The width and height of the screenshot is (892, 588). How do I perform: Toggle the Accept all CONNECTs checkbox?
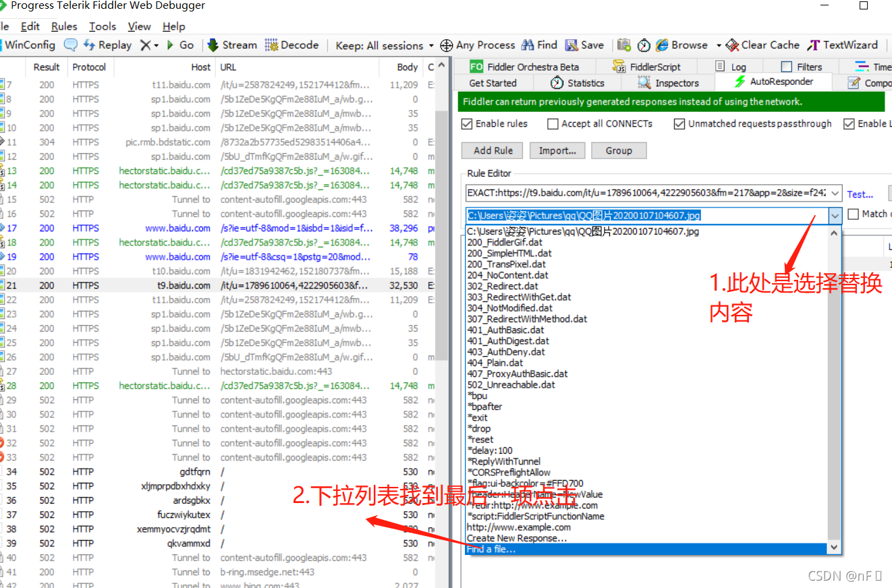tap(553, 124)
